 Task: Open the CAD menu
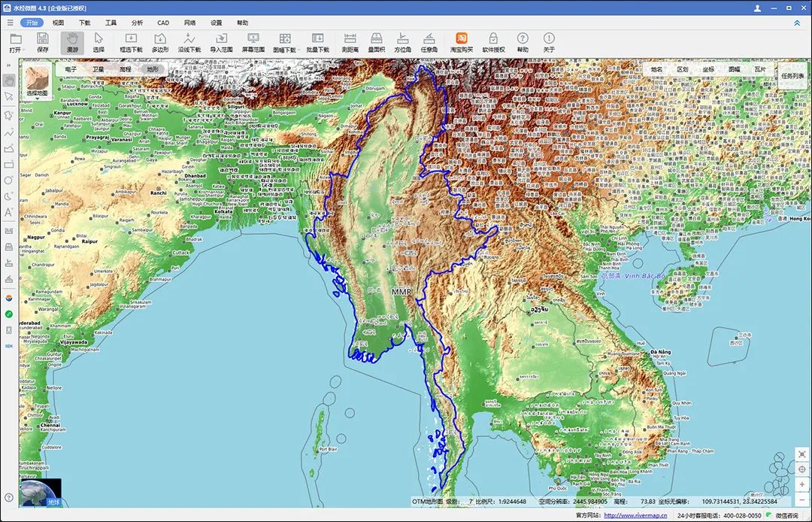163,23
